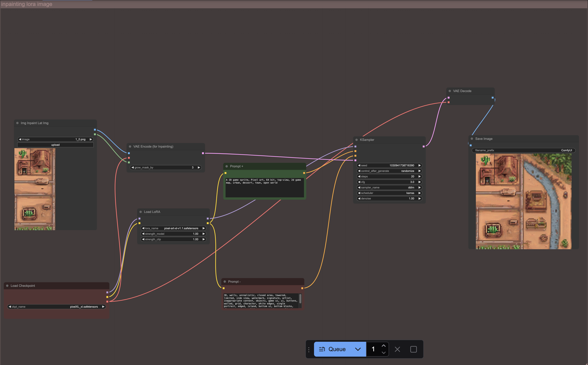Collapse the VAE Decode node via title dot

[449, 91]
